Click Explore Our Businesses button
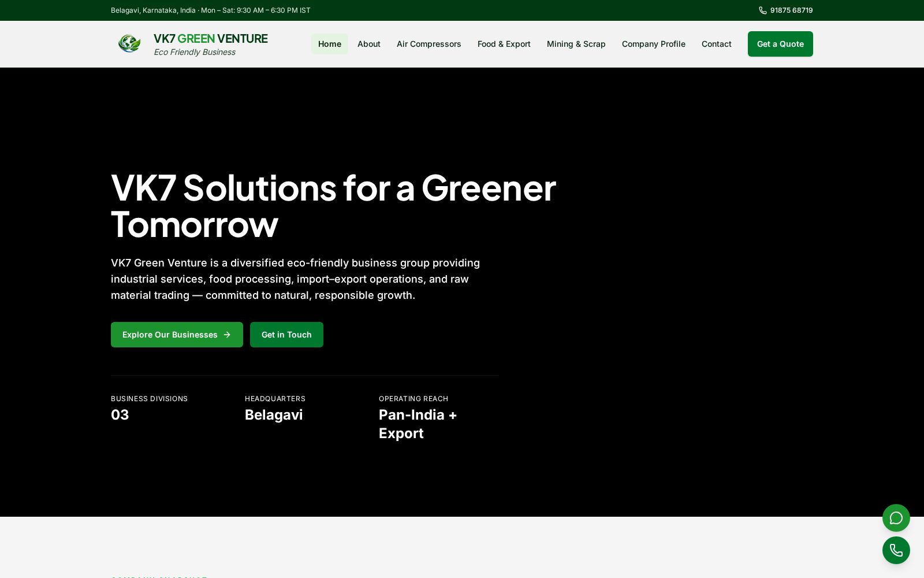Viewport: 924px width, 578px height. click(177, 335)
